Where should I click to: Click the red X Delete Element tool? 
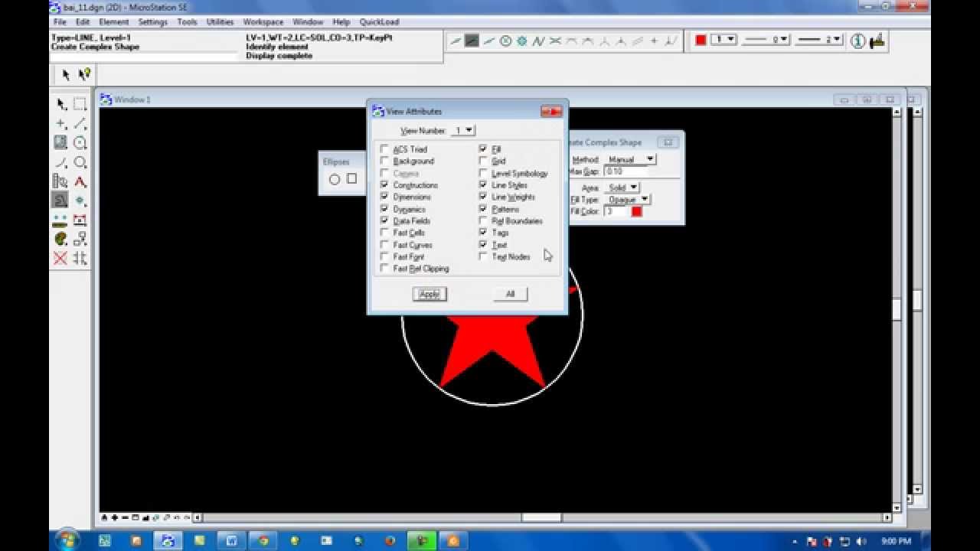(x=60, y=259)
